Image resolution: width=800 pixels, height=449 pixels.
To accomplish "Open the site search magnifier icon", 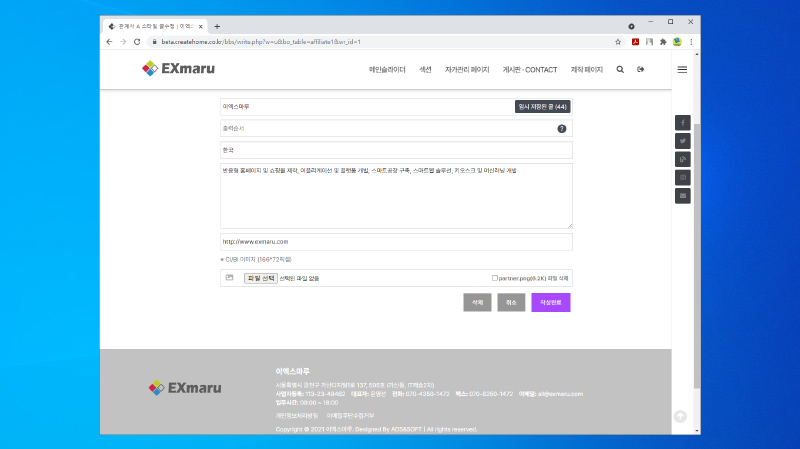I will (620, 69).
